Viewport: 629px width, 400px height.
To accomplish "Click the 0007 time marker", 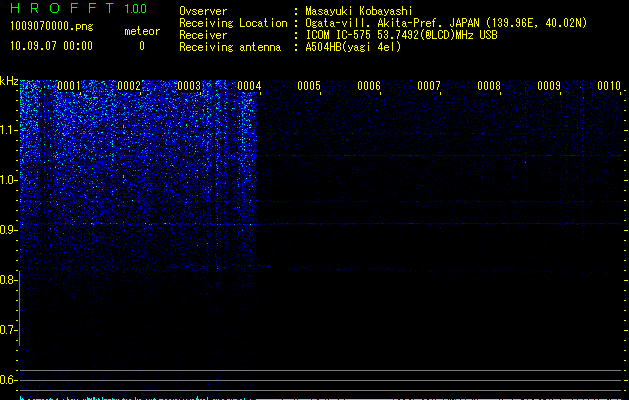I will 429,86.
